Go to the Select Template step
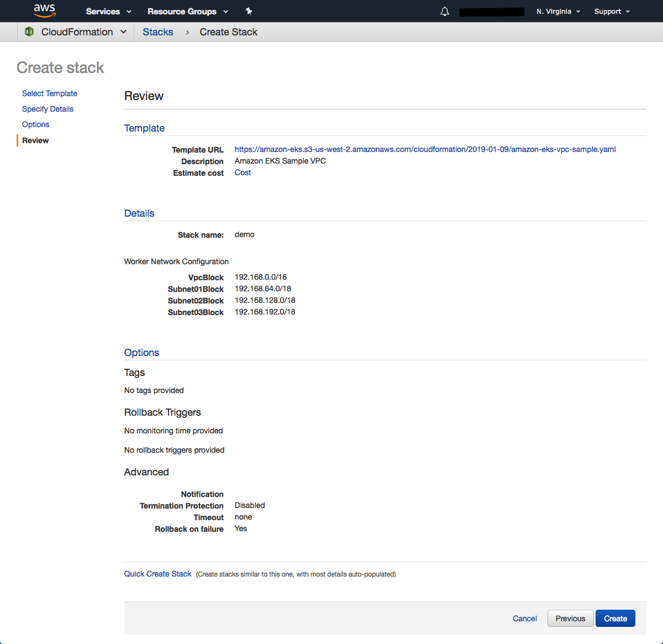 point(50,93)
